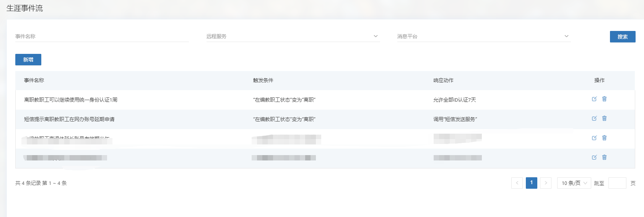Click the 事件名称 column header
644x217 pixels.
(34, 80)
